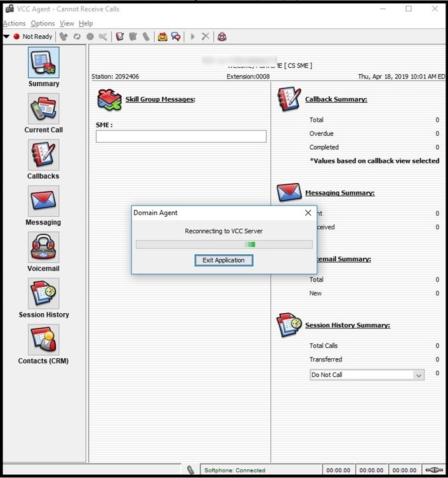Click the Session History Summary link

(x=348, y=325)
